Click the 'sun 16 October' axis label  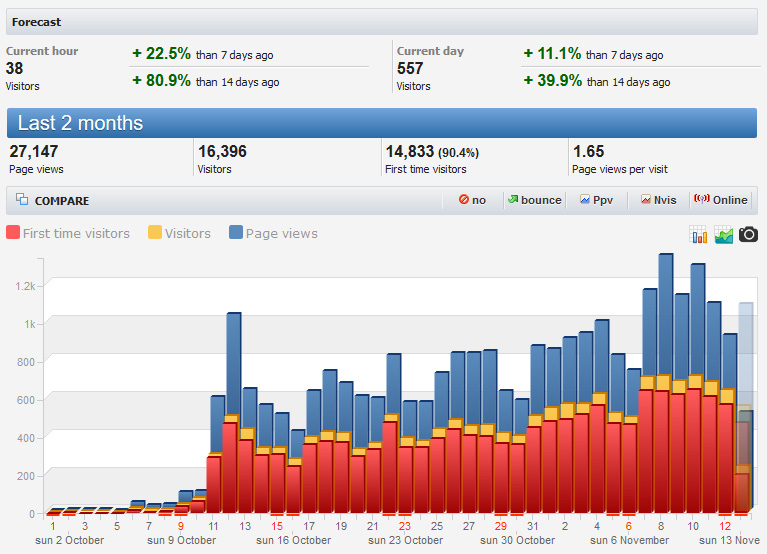click(x=293, y=541)
